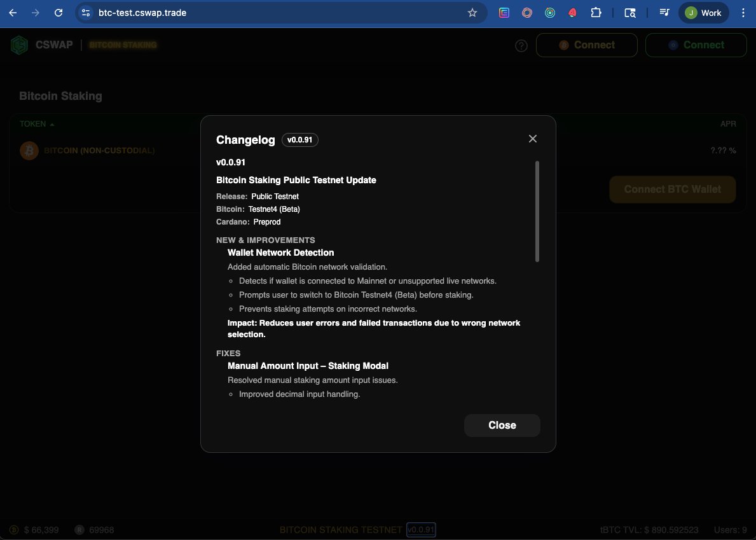Open the first purple-square extension icon

tap(504, 13)
